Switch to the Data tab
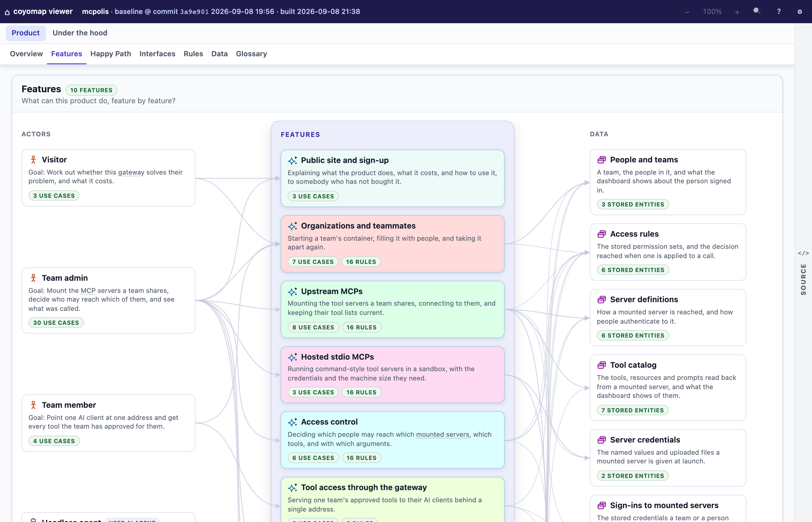The width and height of the screenshot is (812, 522). tap(219, 54)
